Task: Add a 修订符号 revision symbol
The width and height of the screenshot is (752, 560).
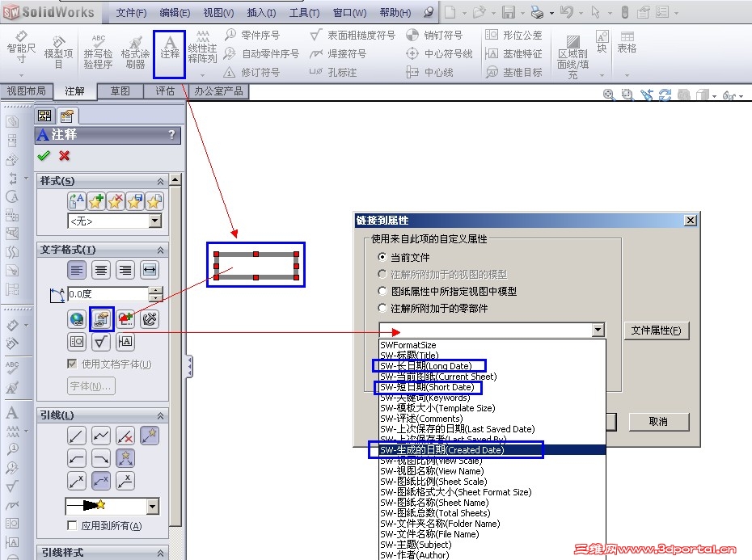Action: (252, 73)
